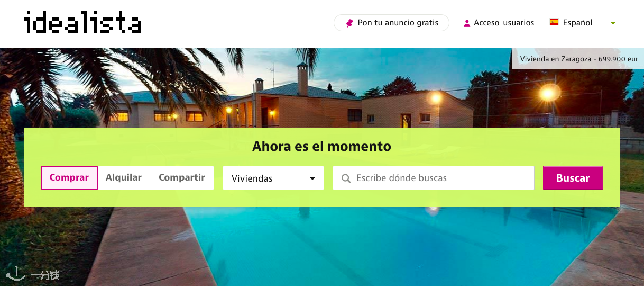644x287 pixels.
Task: Click the pink pushpin icon
Action: pyautogui.click(x=349, y=23)
